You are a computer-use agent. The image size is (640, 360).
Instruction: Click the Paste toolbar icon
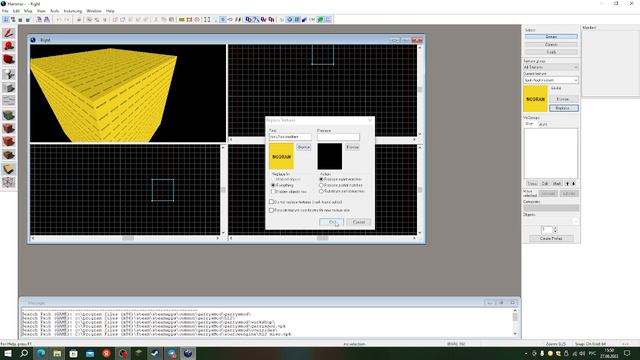(171, 20)
